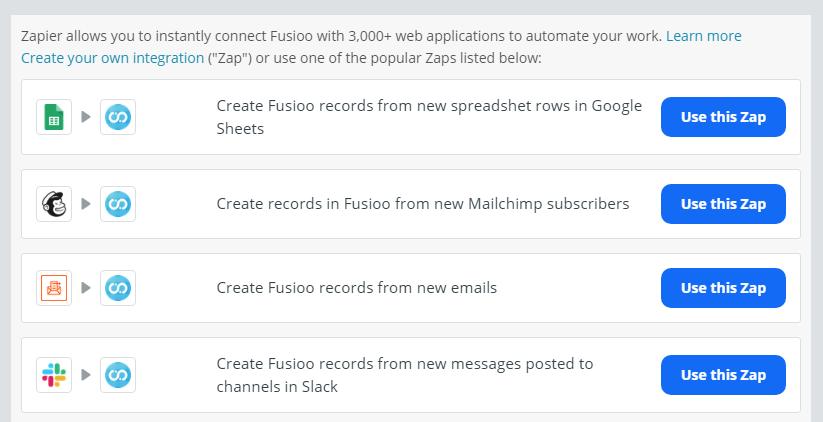Click the Fusioo icon in the Google Sheets row
This screenshot has height=422, width=823.
point(118,117)
